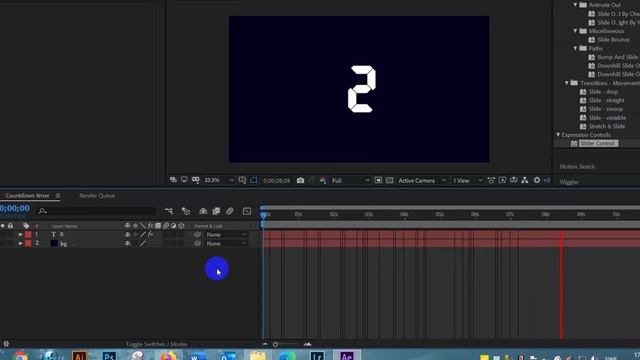Click the label color of layer 1
The width and height of the screenshot is (640, 360).
(28, 235)
